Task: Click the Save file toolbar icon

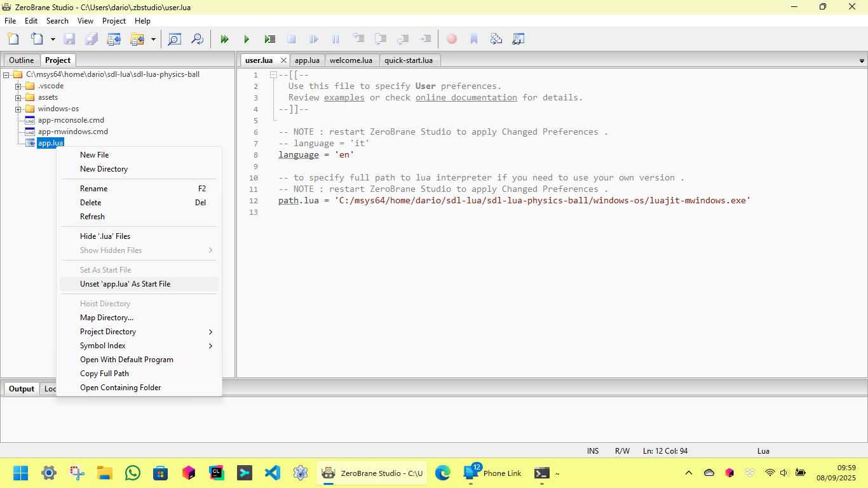Action: coord(69,39)
